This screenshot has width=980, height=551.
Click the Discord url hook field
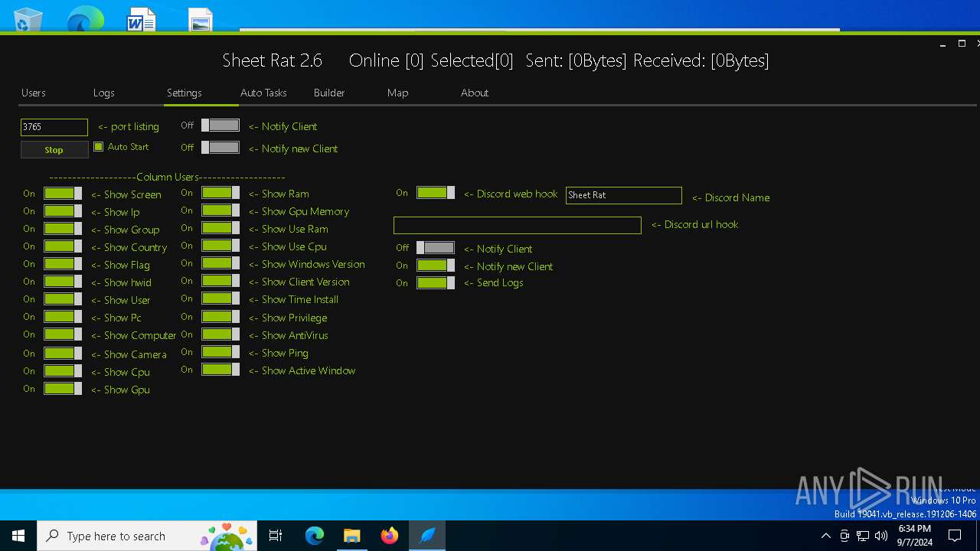point(517,225)
